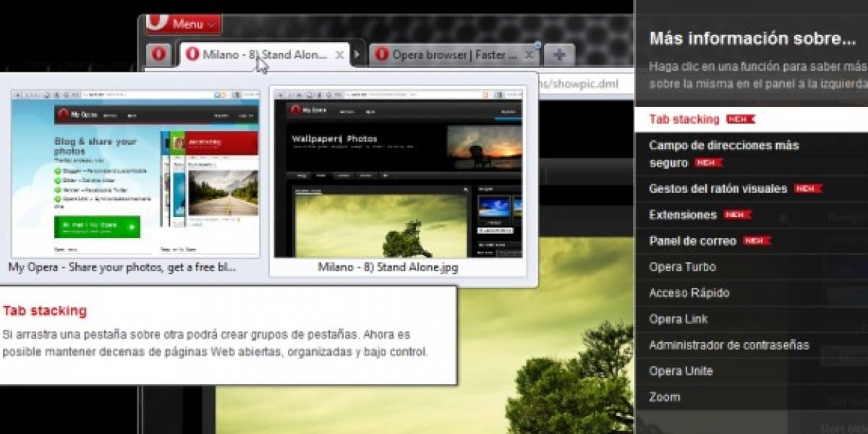The width and height of the screenshot is (868, 434).
Task: Click NEW badge beside Gestos del ratón visuales
Action: click(808, 189)
